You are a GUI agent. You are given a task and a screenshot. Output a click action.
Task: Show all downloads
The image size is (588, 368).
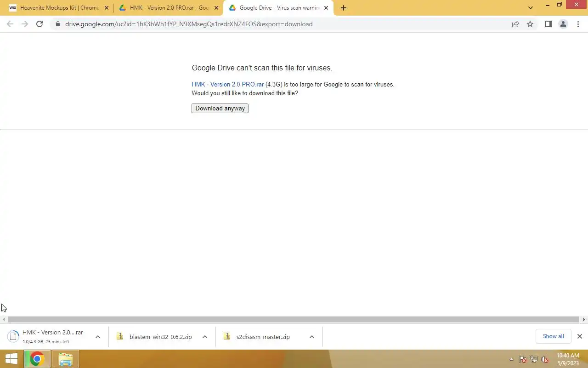coord(553,336)
